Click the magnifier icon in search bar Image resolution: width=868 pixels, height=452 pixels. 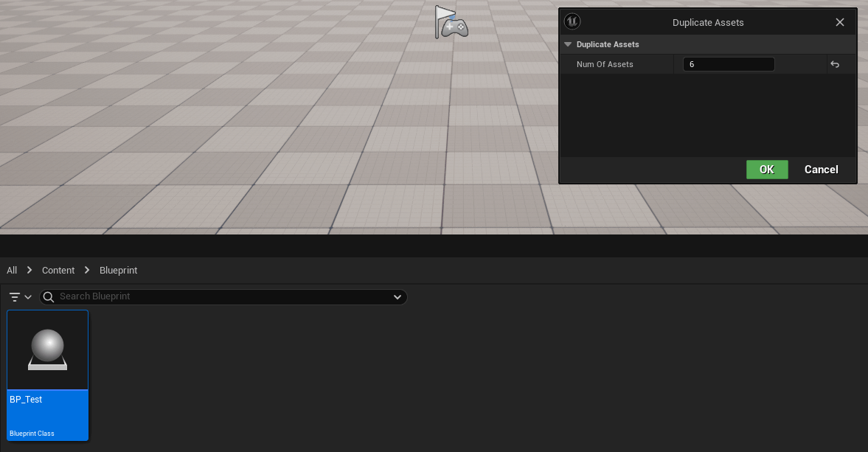pyautogui.click(x=49, y=297)
